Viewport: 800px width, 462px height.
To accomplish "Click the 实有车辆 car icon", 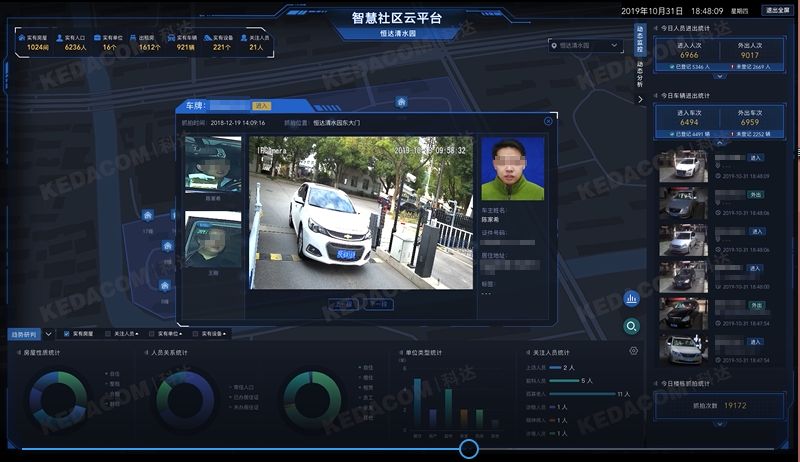I will [x=171, y=38].
